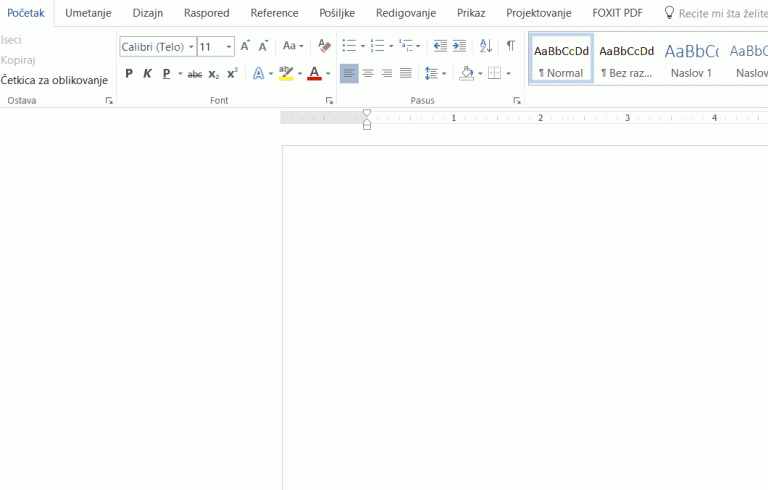Increase font size with grow icon
This screenshot has width=768, height=490.
245,46
